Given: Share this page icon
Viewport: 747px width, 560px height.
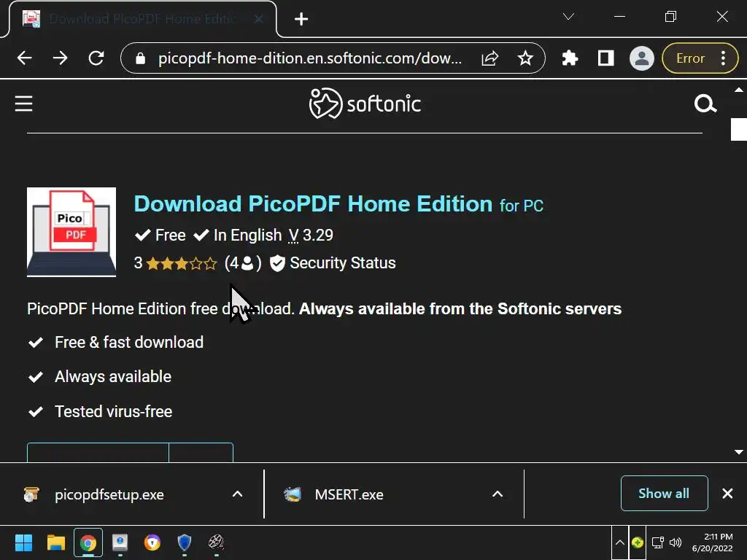Looking at the screenshot, I should pos(489,58).
